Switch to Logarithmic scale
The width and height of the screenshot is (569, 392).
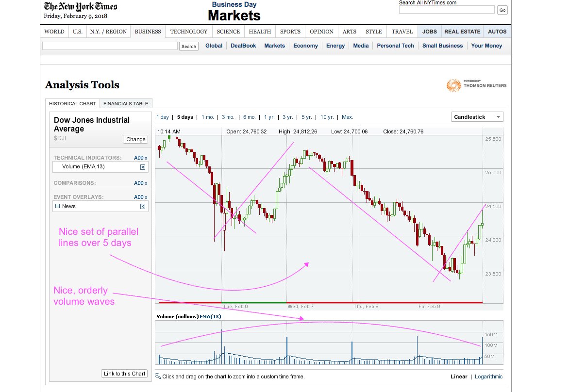coord(488,376)
